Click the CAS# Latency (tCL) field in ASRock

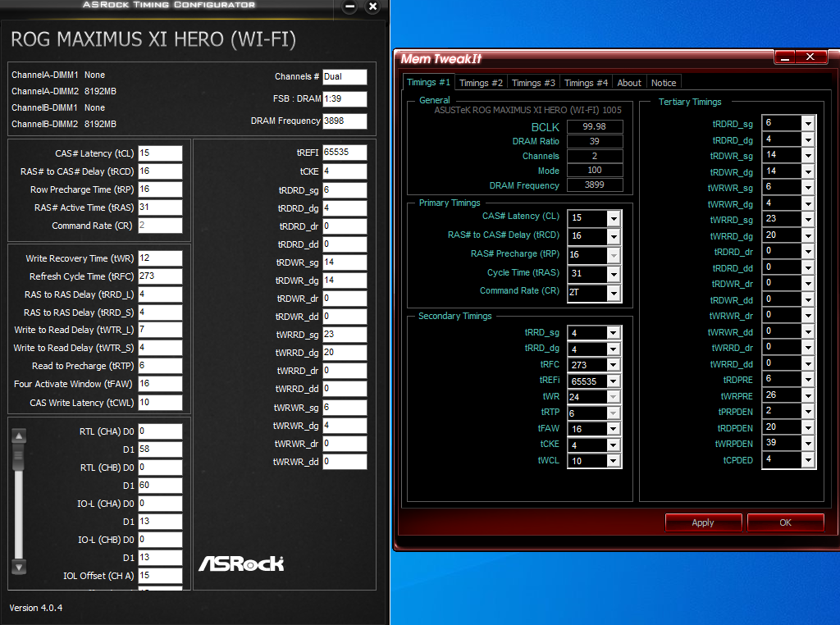160,153
